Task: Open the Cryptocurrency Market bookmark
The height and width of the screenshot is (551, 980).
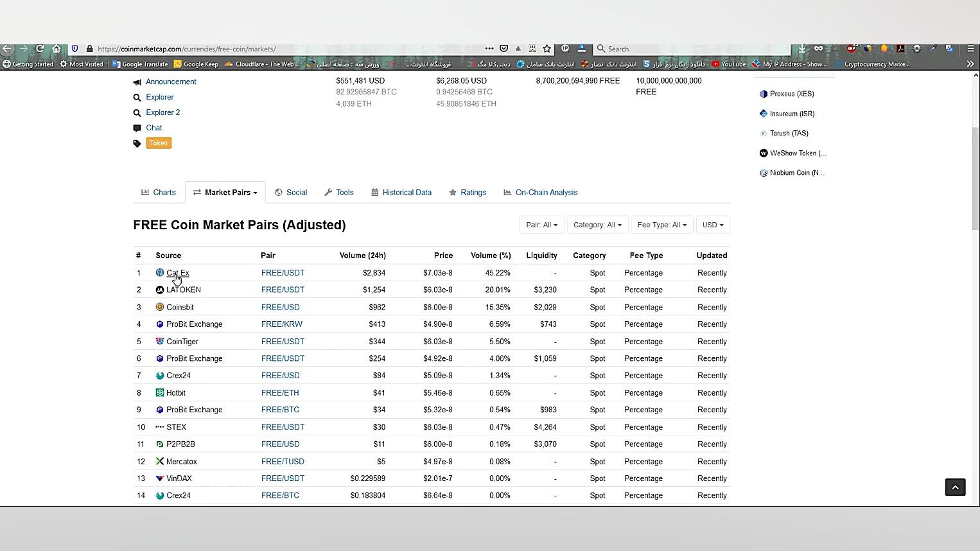Action: coord(871,64)
